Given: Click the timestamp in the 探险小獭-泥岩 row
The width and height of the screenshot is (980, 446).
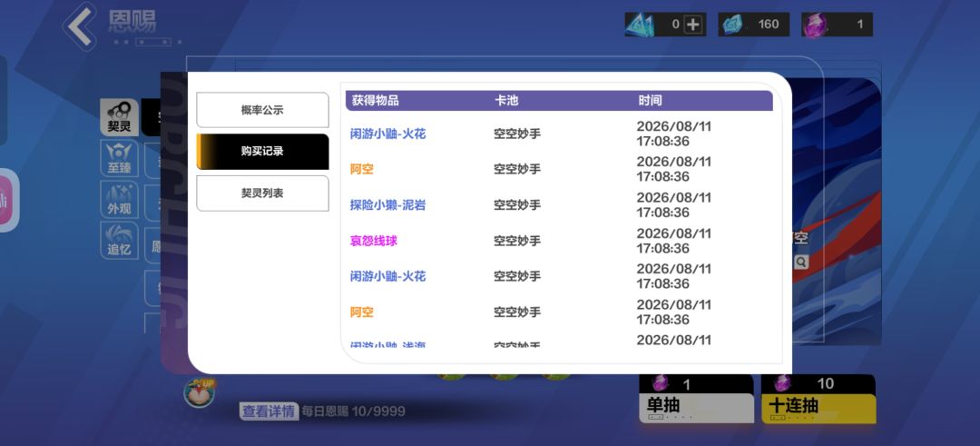Looking at the screenshot, I should click(673, 205).
